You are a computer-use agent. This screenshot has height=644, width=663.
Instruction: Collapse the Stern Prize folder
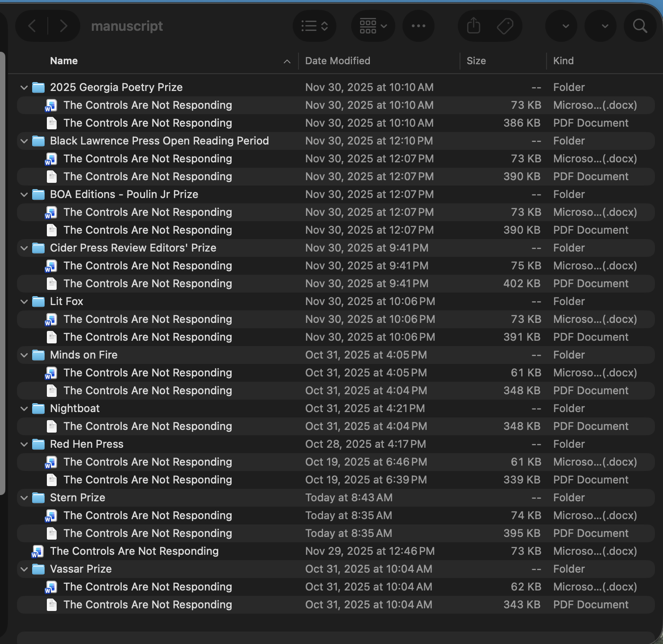click(x=24, y=498)
